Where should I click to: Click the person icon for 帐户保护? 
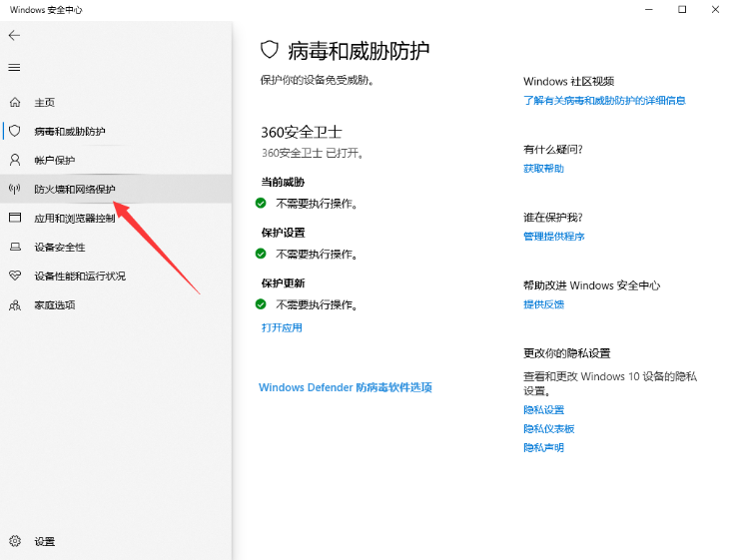coord(14,160)
